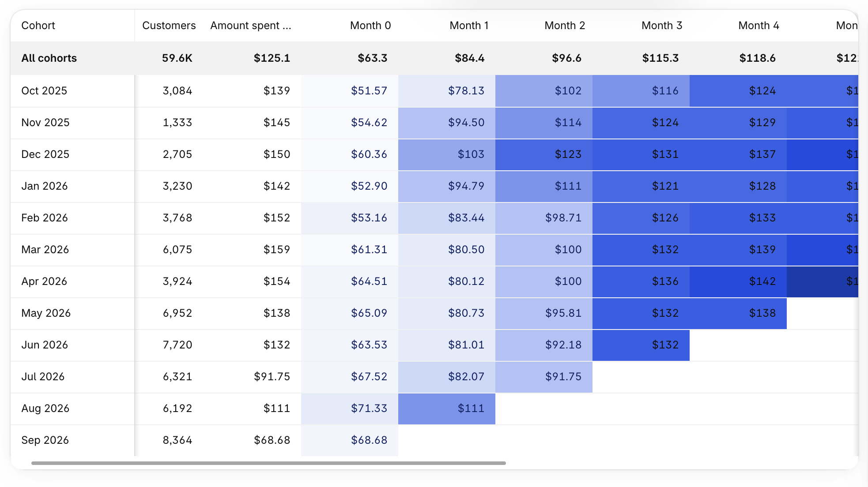
Task: Click the $115.3 all cohorts Month 3 cell
Action: 660,58
